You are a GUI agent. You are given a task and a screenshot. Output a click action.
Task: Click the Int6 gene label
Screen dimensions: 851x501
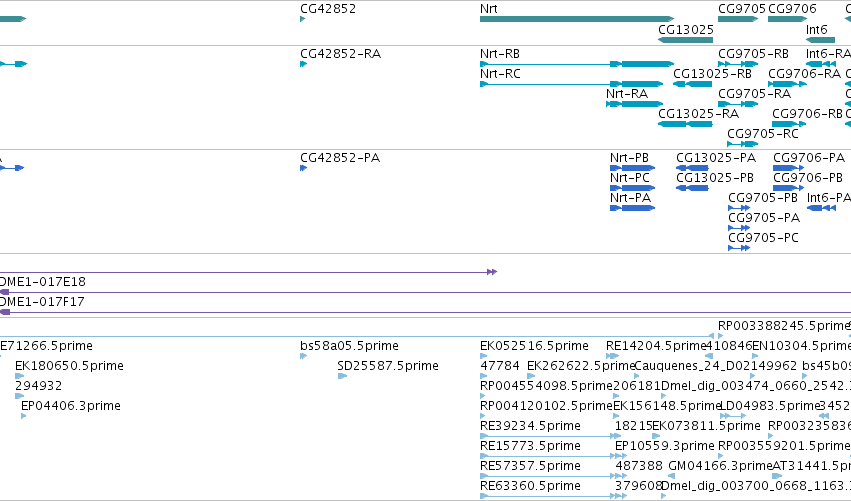[x=816, y=29]
